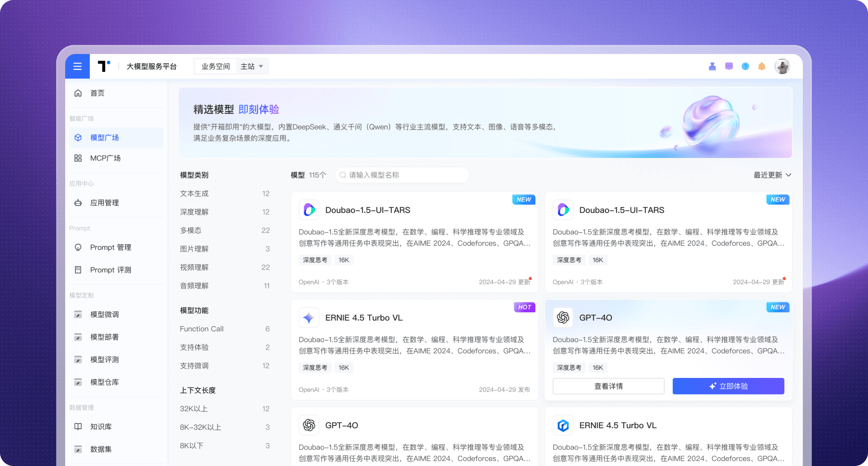This screenshot has height=466, width=868.
Task: Click the 精选模型 即刻体验 banner heading
Action: click(236, 110)
